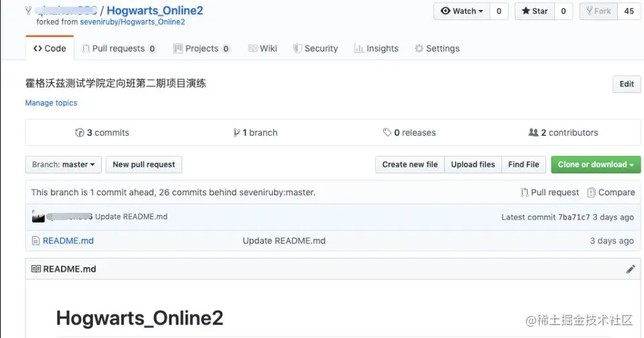This screenshot has width=644, height=338.
Task: Expand Clone or download dropdown
Action: pyautogui.click(x=596, y=165)
